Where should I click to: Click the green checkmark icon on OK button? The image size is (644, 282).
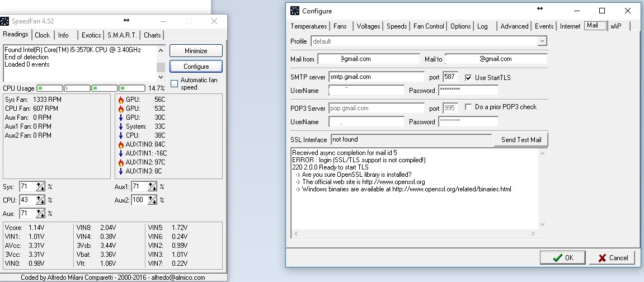point(558,258)
